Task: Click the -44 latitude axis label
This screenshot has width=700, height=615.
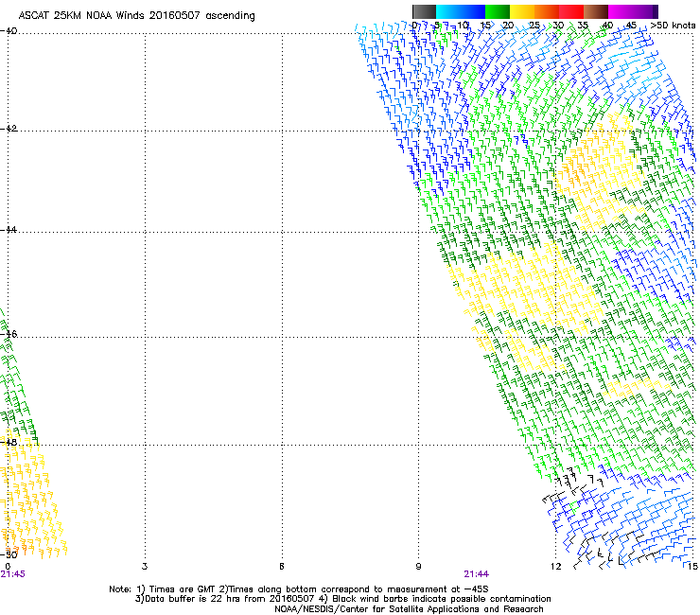Action: coord(9,230)
